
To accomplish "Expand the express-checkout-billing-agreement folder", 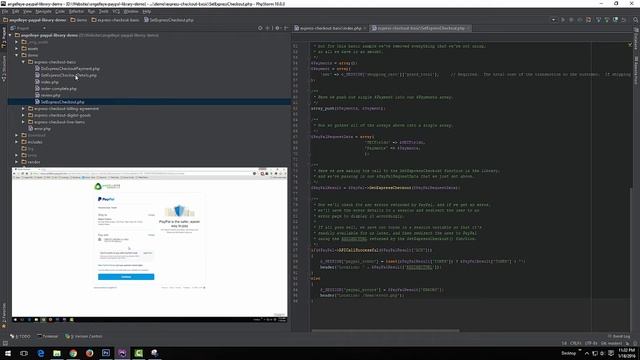I will [23, 109].
